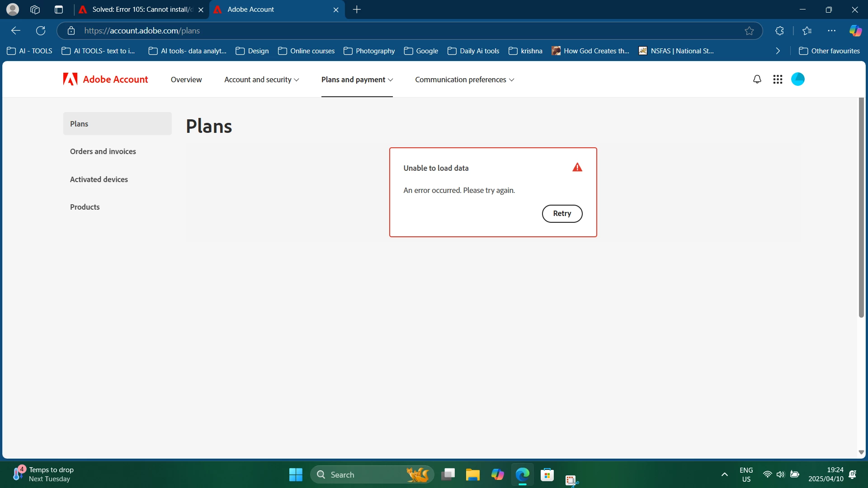The width and height of the screenshot is (868, 488).
Task: Expand Communication preferences dropdown
Action: [x=464, y=80]
